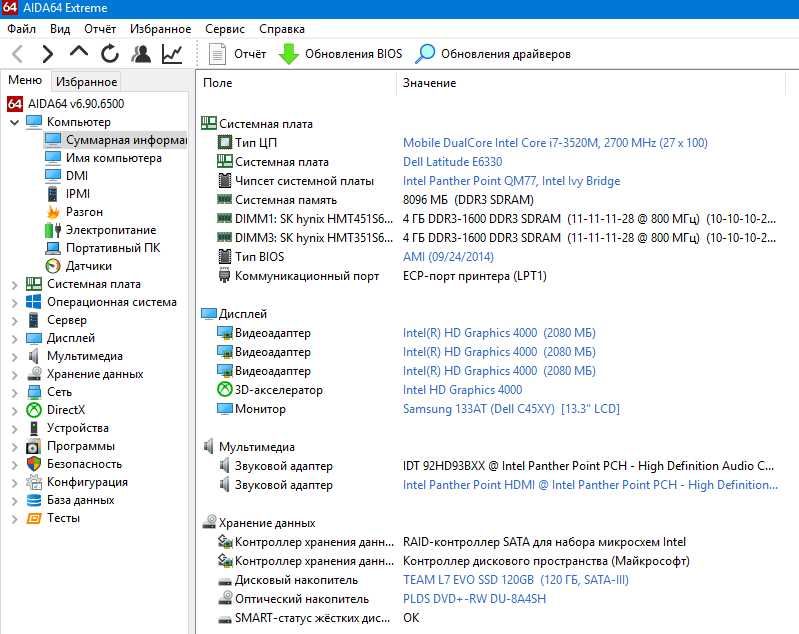Open the Избранное menu in menu bar
The height and width of the screenshot is (634, 799).
pos(161,29)
